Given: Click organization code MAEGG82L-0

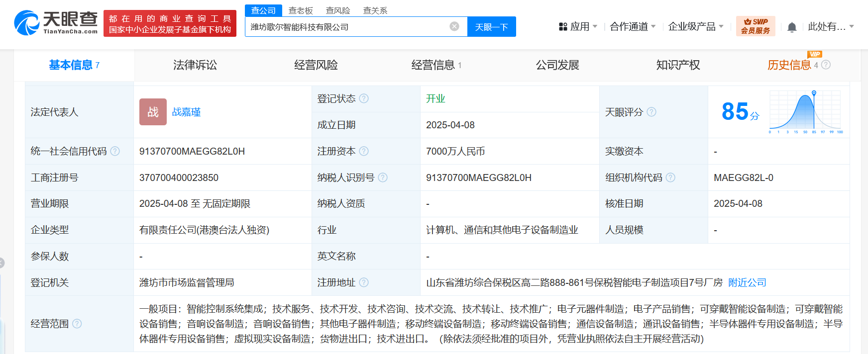Looking at the screenshot, I should 744,177.
